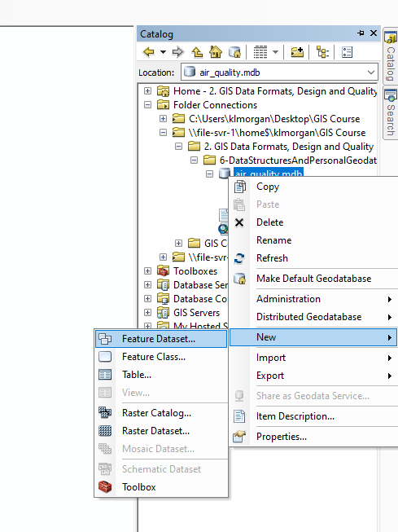This screenshot has height=532, width=398.
Task: Click Make Default Geodatabase menu entry
Action: click(313, 279)
